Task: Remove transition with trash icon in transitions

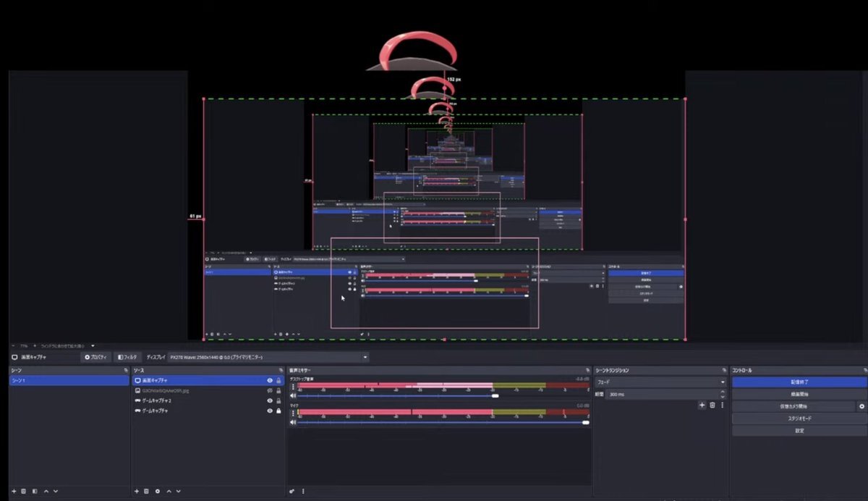Action: click(712, 405)
